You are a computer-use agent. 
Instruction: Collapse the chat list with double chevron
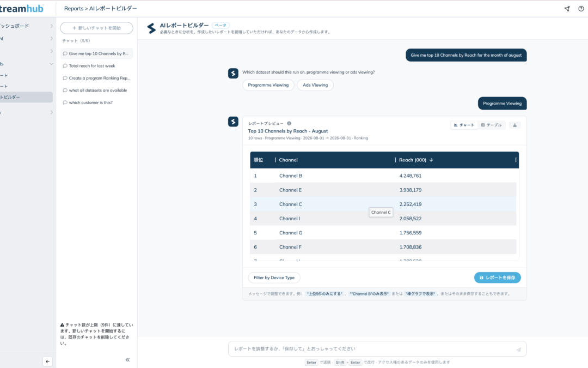[x=127, y=360]
